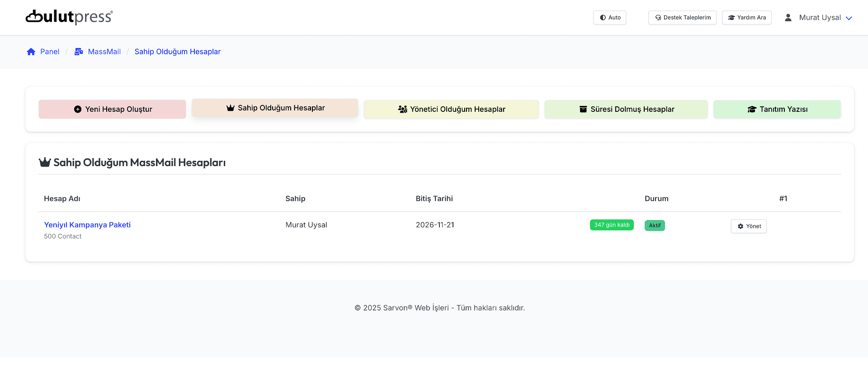
Task: Click the user avatar icon
Action: pyautogui.click(x=788, y=18)
